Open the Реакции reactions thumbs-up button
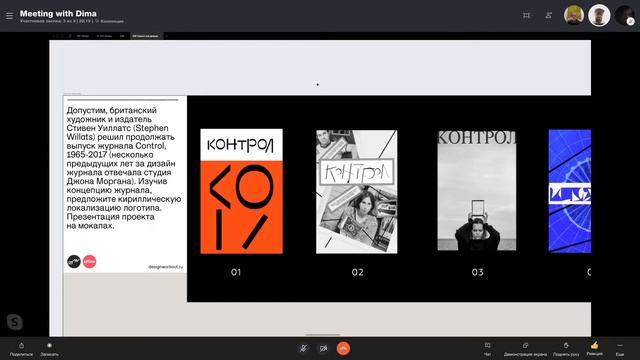The image size is (640, 360). (x=594, y=349)
